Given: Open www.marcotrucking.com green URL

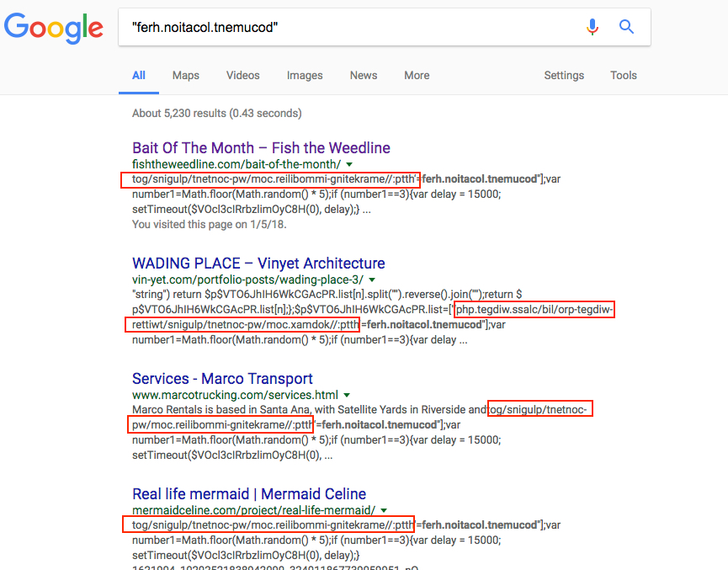Looking at the screenshot, I should pos(235,395).
